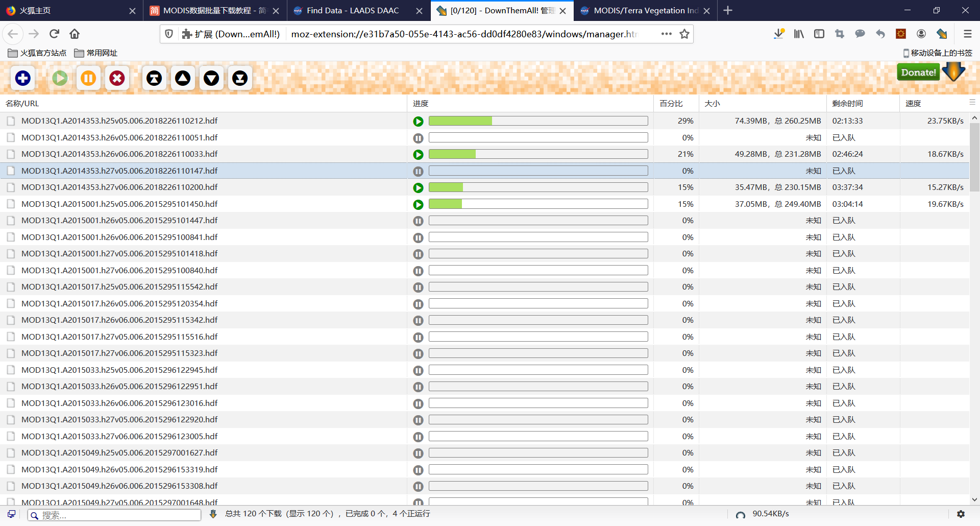Move selection to bottom of queue
Viewport: 980px width, 526px height.
[240, 78]
